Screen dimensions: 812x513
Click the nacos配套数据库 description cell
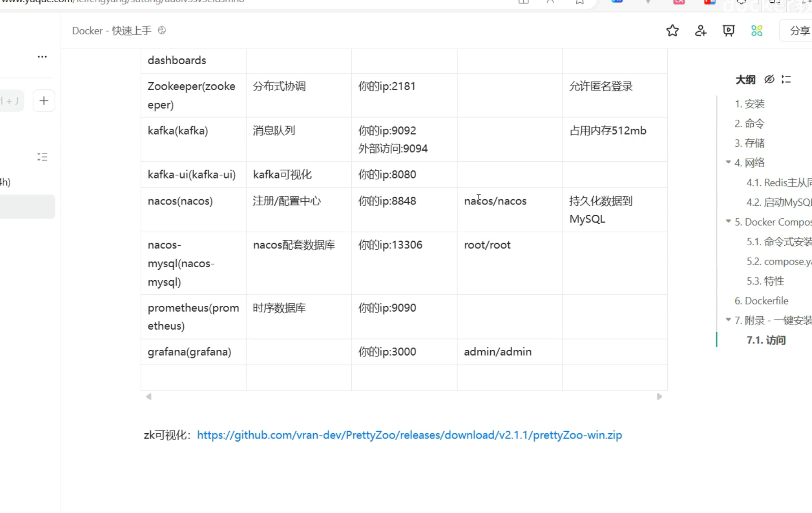[299, 263]
